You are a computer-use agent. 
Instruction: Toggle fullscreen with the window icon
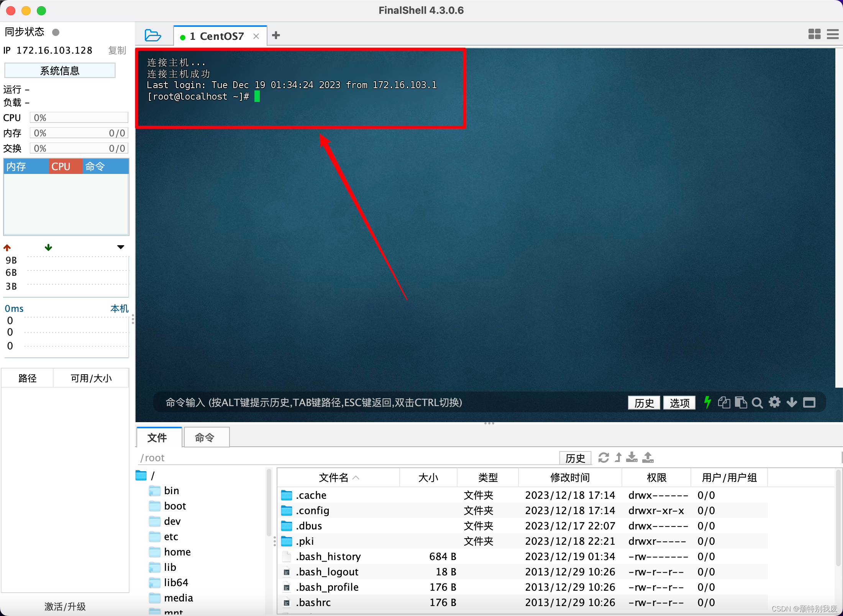pyautogui.click(x=810, y=402)
